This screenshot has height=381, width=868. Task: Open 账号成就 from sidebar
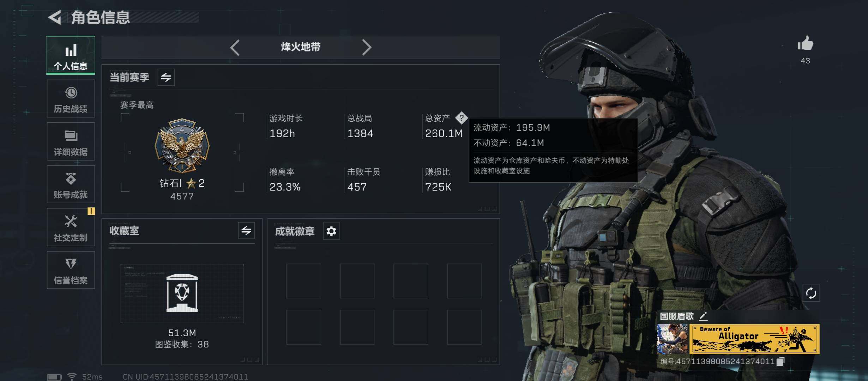click(x=71, y=185)
